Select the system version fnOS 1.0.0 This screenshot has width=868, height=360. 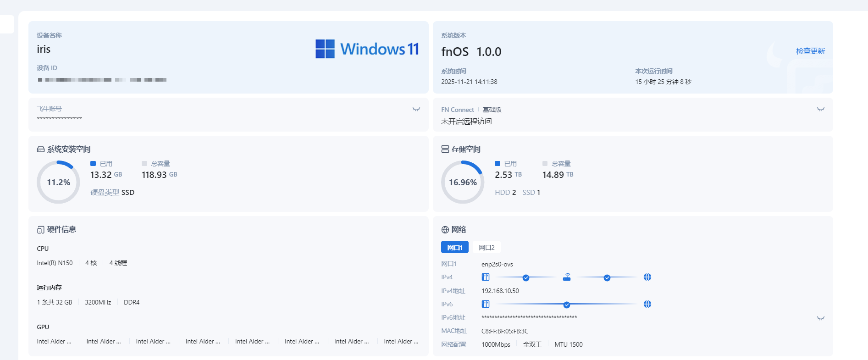click(471, 51)
